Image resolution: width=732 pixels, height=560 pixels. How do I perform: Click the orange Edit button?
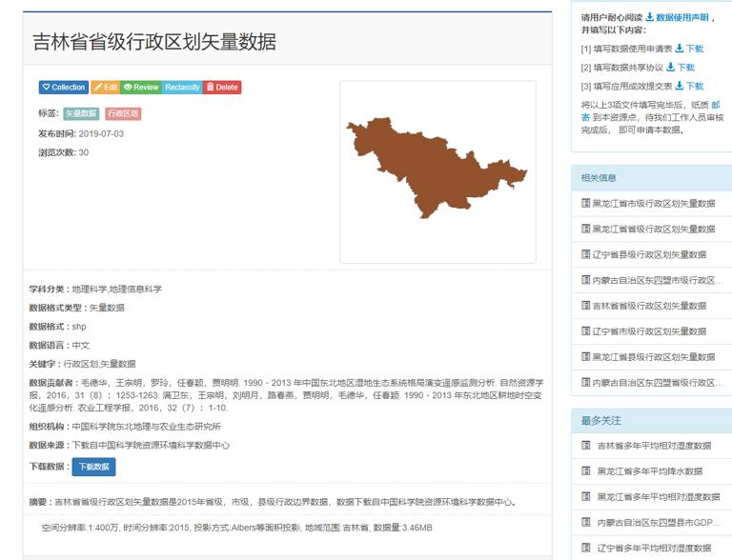pos(106,88)
